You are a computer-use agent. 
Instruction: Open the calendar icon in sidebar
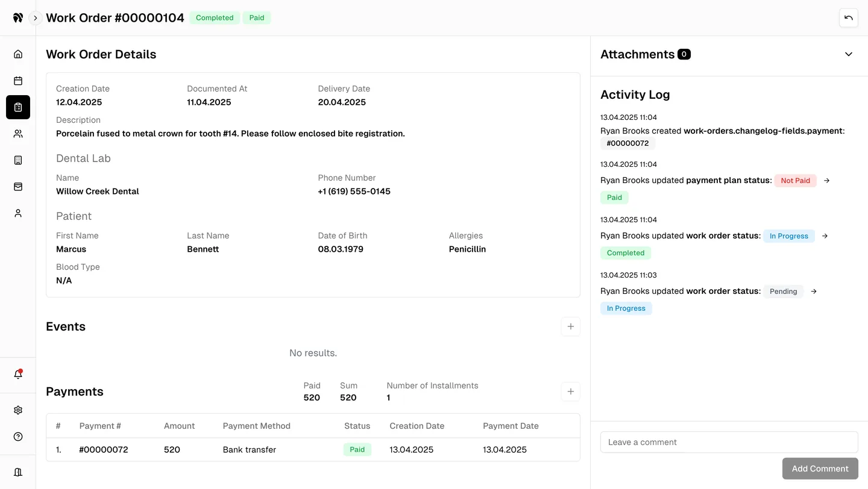[18, 81]
